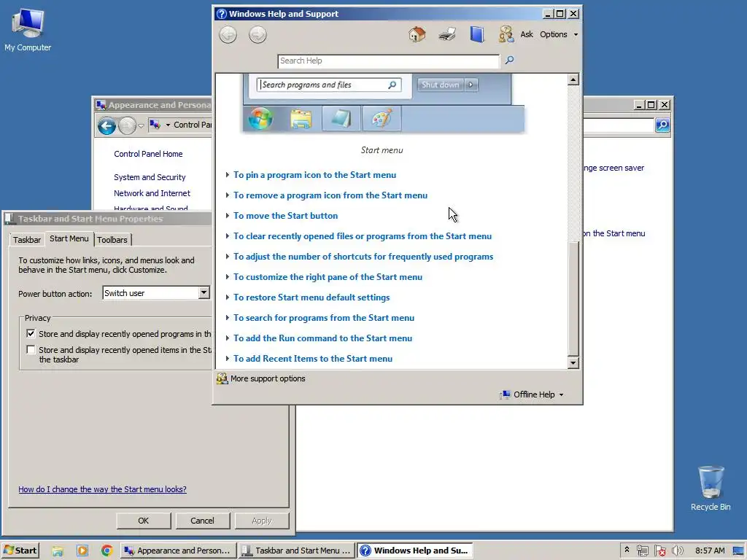Open My Computer desktop icon

[28, 30]
